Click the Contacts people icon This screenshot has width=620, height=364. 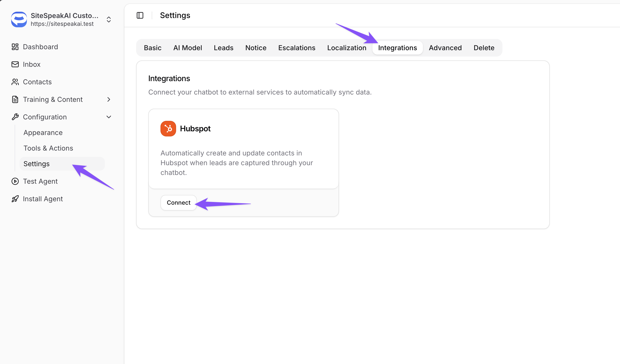pyautogui.click(x=15, y=82)
